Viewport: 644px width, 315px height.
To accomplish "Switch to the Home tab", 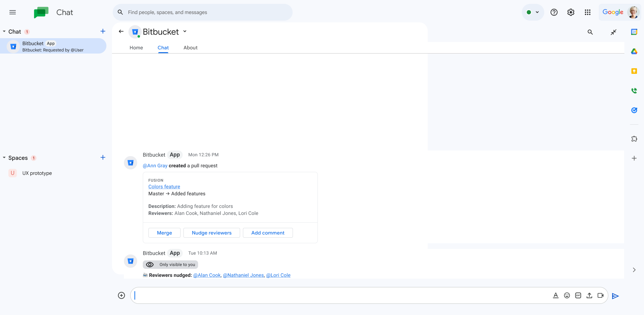I will coord(136,48).
